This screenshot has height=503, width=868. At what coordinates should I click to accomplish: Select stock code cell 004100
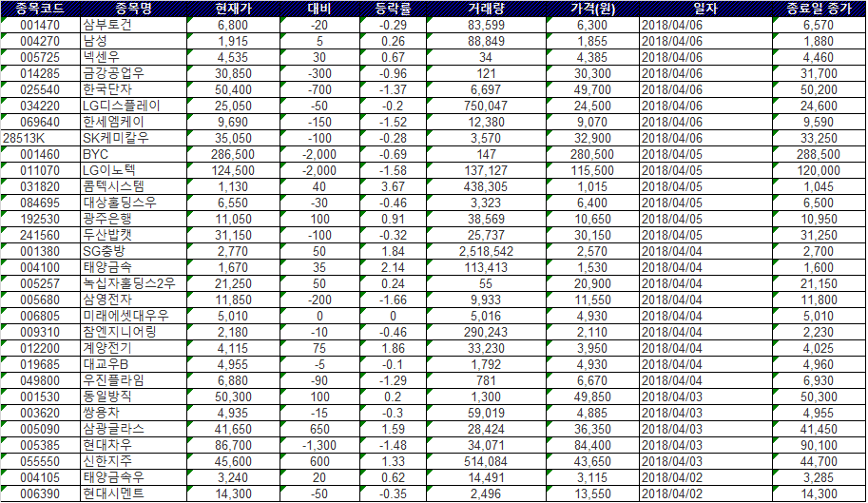[x=40, y=267]
